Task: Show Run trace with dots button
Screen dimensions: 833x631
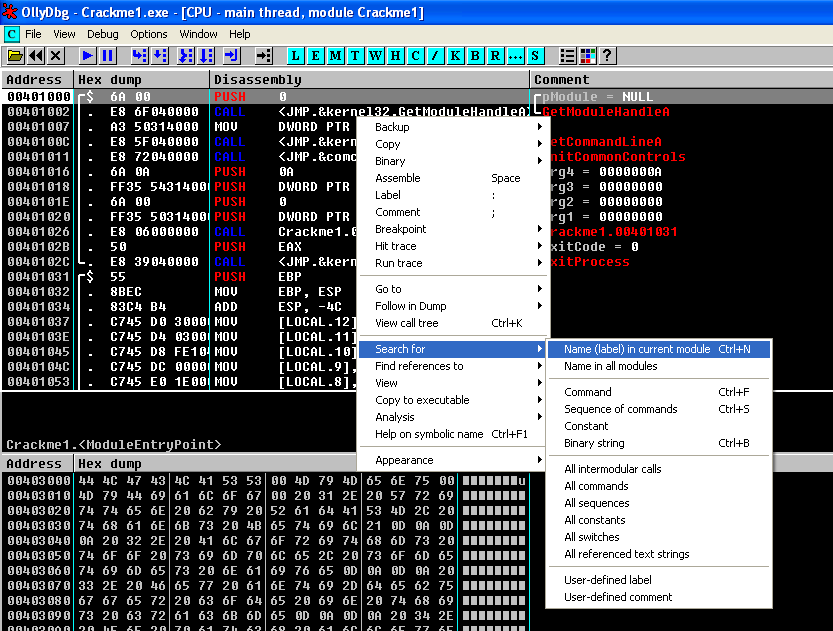Action: [515, 56]
